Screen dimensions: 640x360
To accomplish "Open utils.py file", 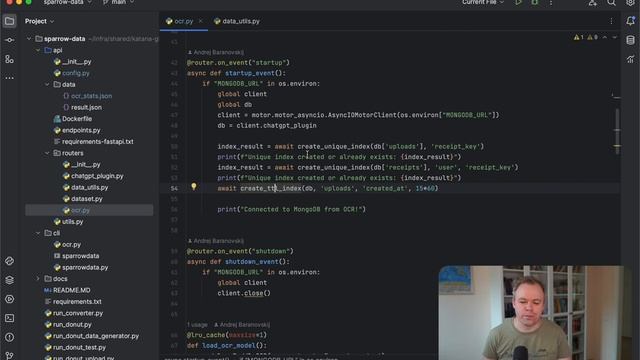I will tap(72, 222).
